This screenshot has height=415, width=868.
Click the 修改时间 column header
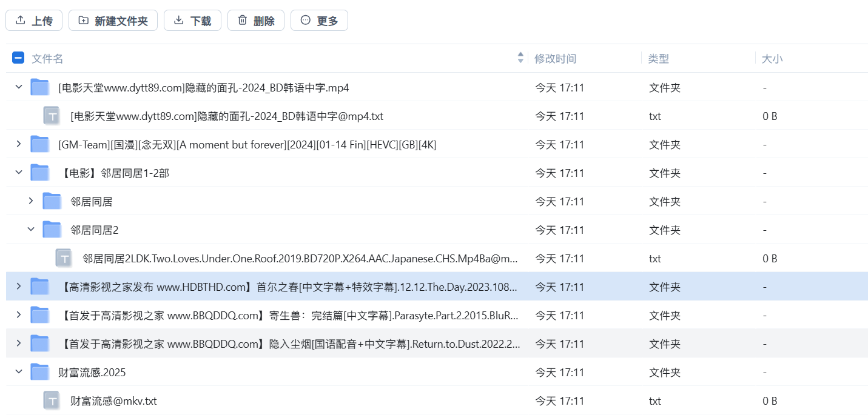pyautogui.click(x=556, y=59)
